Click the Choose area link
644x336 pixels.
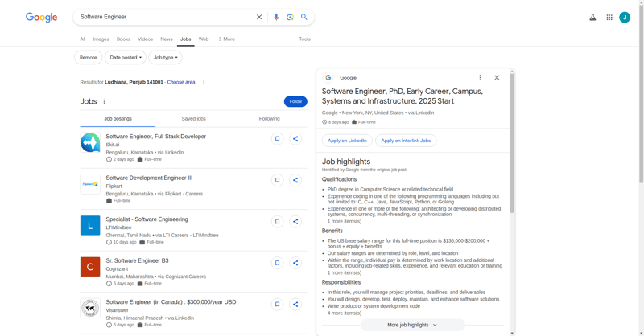click(x=181, y=82)
